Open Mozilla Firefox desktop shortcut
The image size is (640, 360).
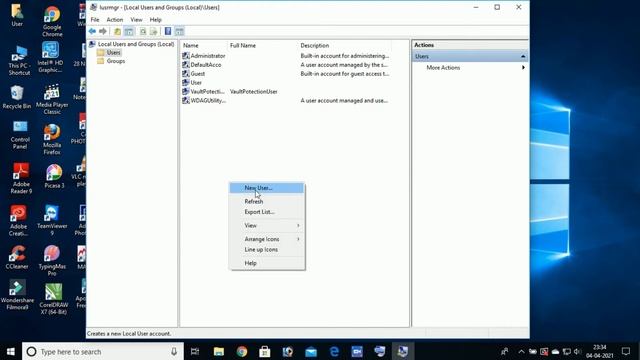tap(52, 140)
